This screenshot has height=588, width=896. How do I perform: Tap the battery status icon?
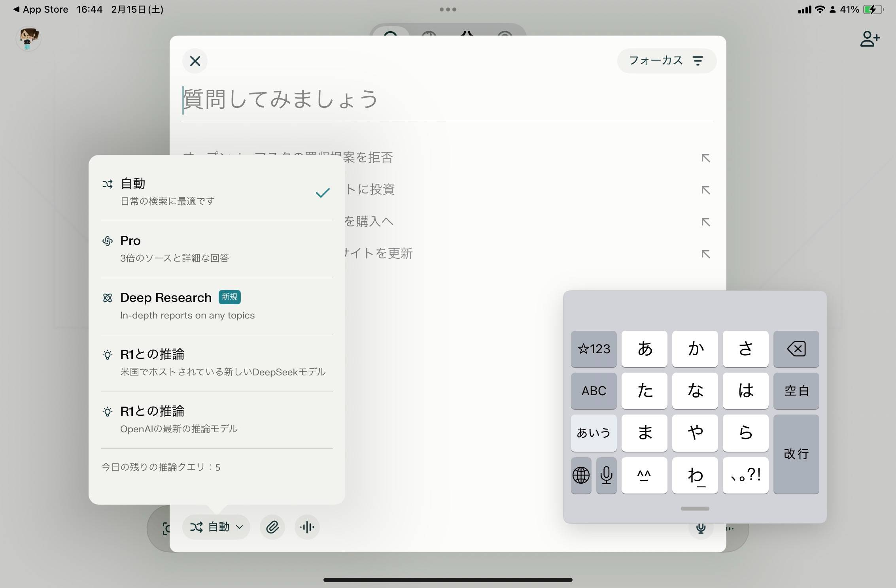(874, 9)
